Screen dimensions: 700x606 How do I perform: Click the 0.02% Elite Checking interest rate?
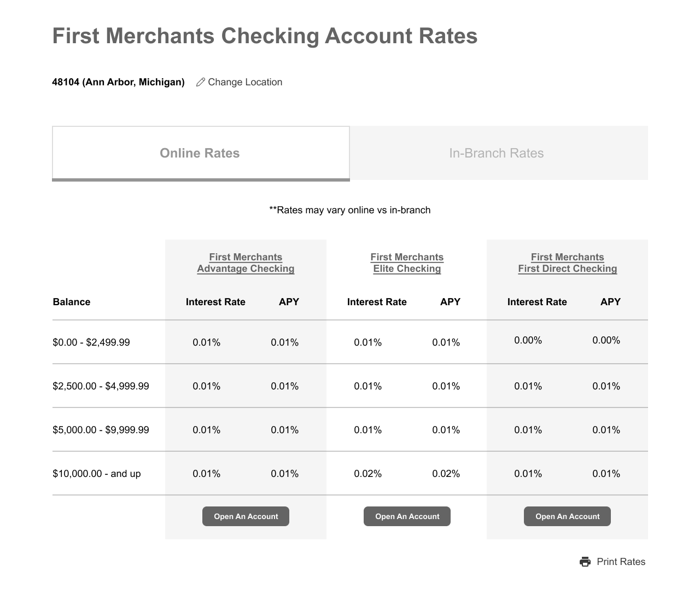tap(367, 474)
